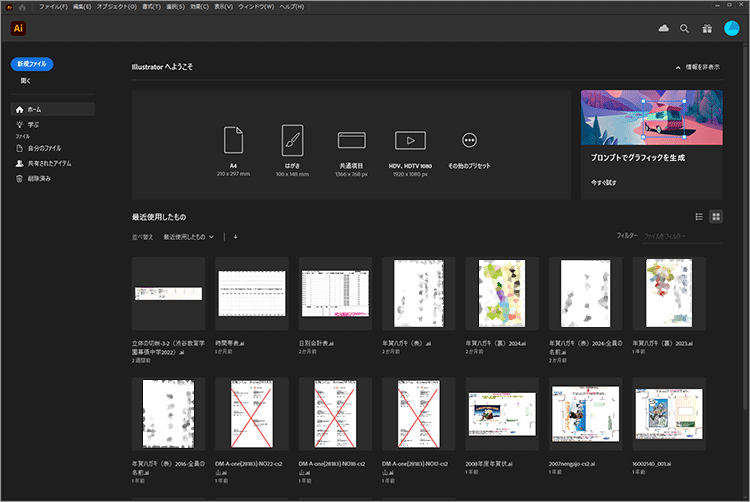Open the DM-A-one[28183]-NO22-cs2 thumbnail
The width and height of the screenshot is (750, 502).
pyautogui.click(x=252, y=414)
